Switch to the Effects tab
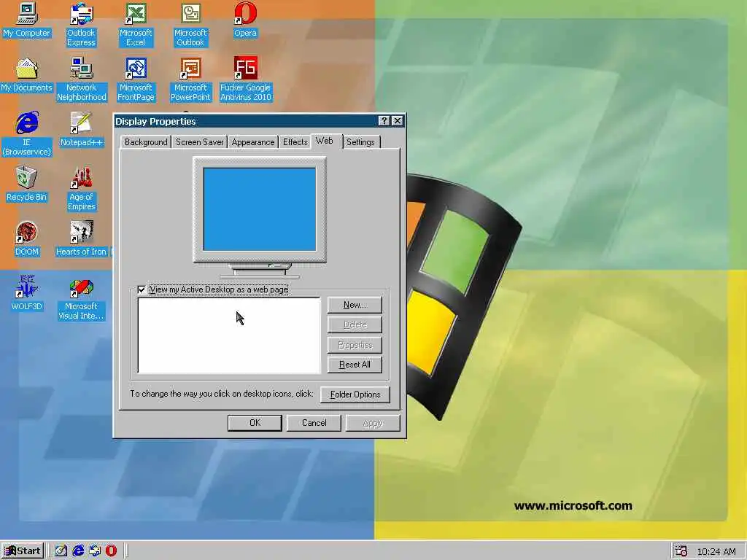Image resolution: width=747 pixels, height=560 pixels. pyautogui.click(x=295, y=142)
